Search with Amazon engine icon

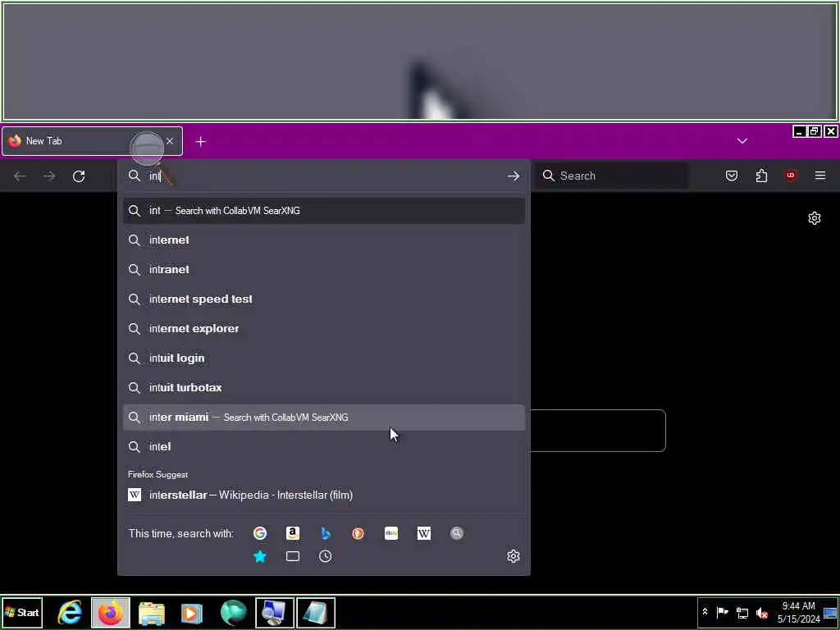(293, 533)
